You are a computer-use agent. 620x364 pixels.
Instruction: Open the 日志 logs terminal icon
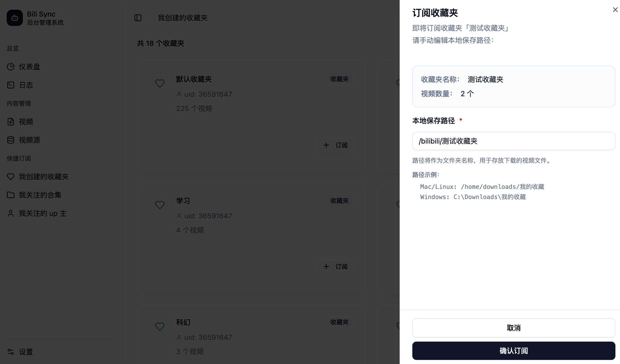click(x=11, y=85)
